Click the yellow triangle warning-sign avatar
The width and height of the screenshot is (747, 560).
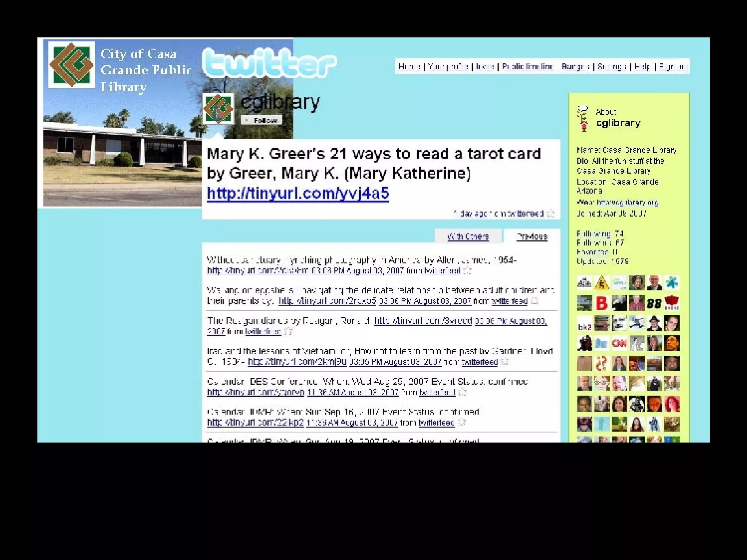(602, 283)
